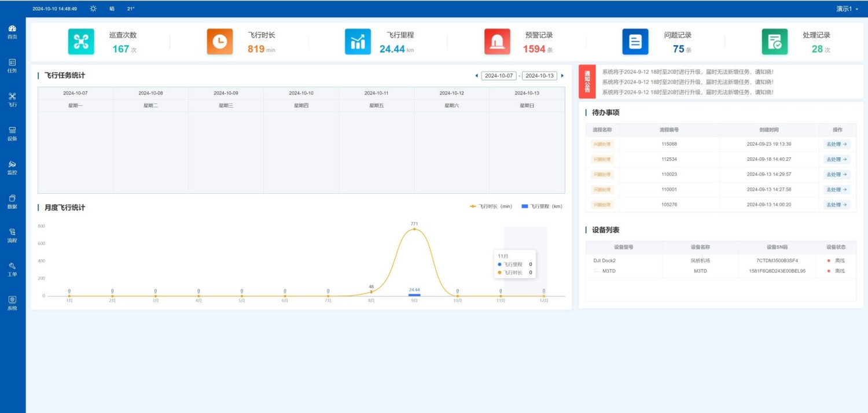The width and height of the screenshot is (868, 413).
Task: Toggle the 飞行里程 (km) legend series
Action: pos(542,207)
